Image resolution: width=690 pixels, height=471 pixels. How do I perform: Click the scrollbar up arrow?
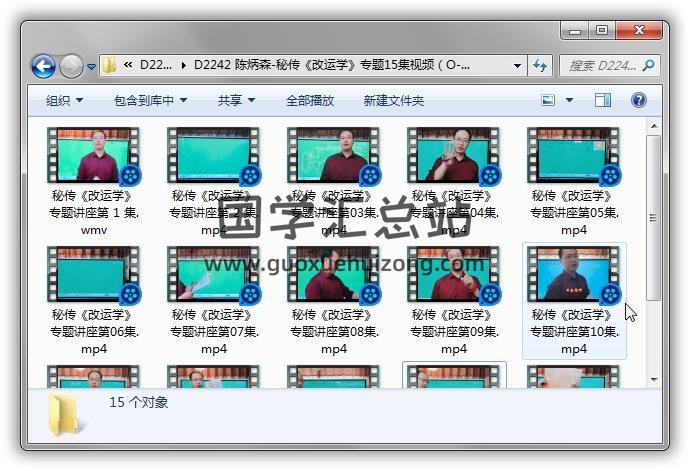point(654,126)
